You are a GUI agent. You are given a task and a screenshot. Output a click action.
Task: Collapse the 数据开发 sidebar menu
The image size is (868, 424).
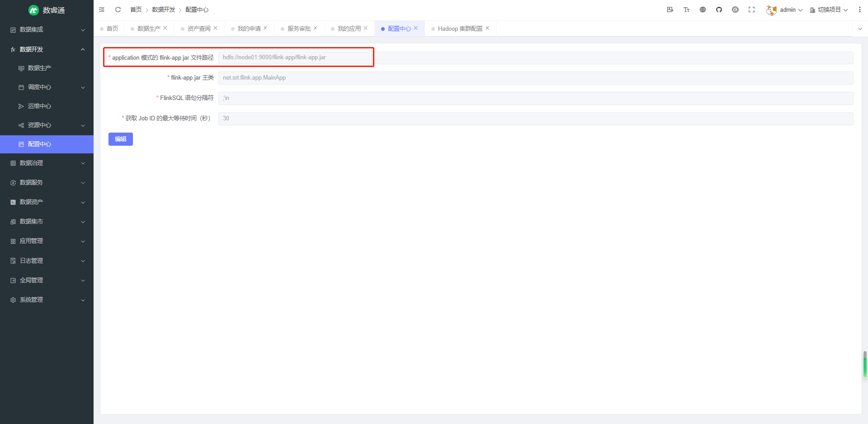tap(47, 49)
